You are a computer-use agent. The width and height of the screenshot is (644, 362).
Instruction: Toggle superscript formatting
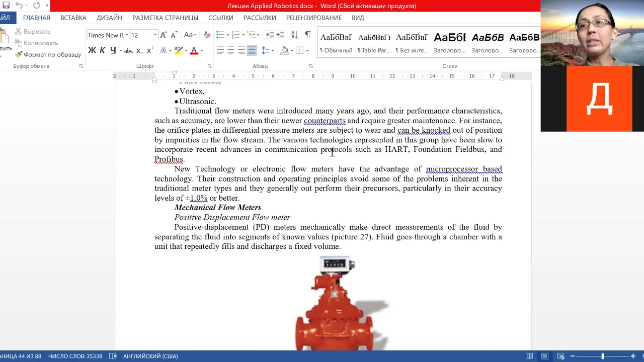coord(150,50)
